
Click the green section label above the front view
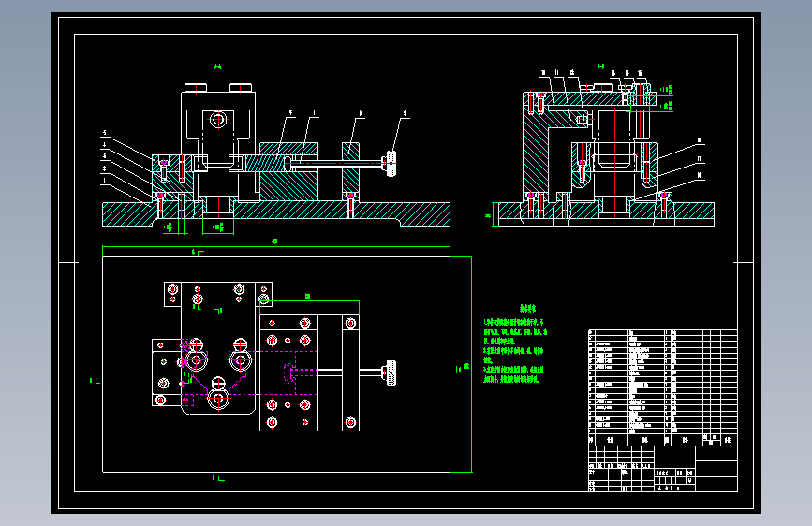(x=218, y=66)
